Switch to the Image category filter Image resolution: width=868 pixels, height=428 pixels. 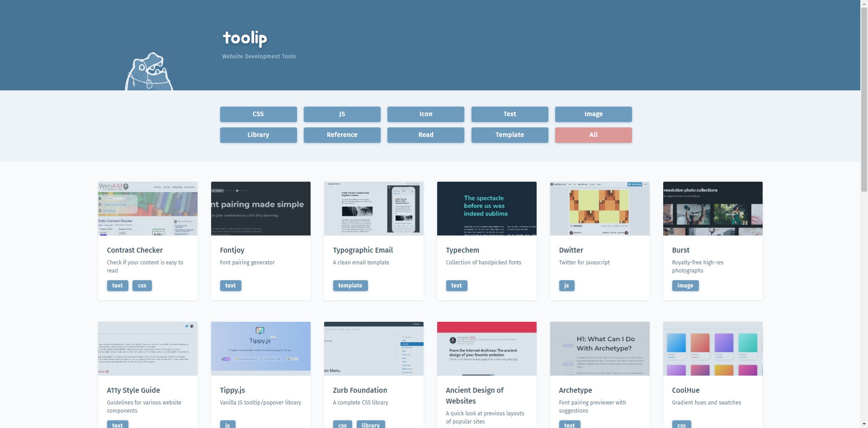tap(593, 114)
